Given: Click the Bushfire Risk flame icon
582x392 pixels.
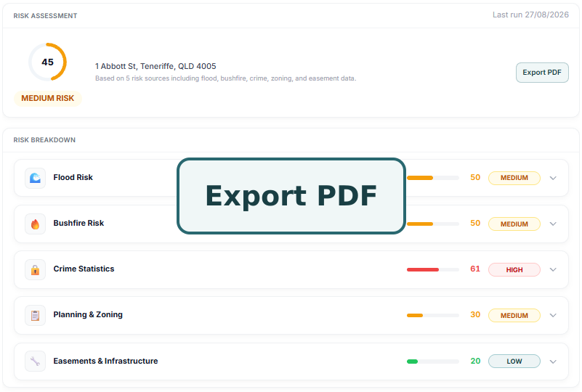Looking at the screenshot, I should pos(36,224).
